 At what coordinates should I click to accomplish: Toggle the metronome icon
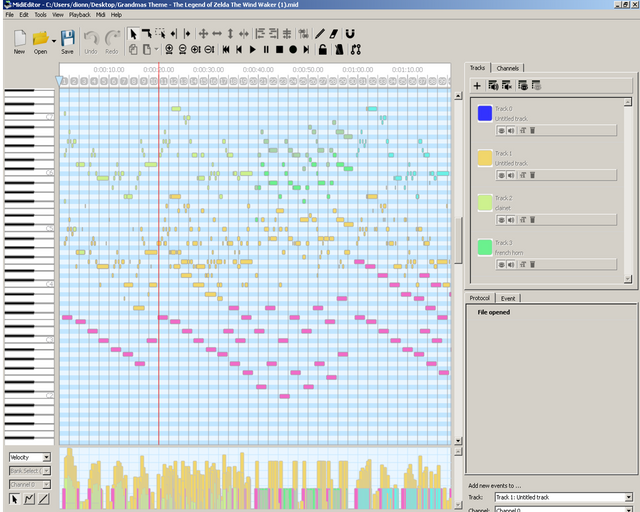(339, 49)
